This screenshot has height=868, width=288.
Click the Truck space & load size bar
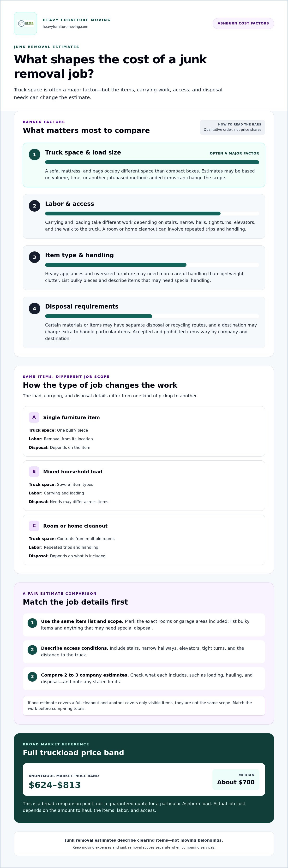tap(152, 162)
